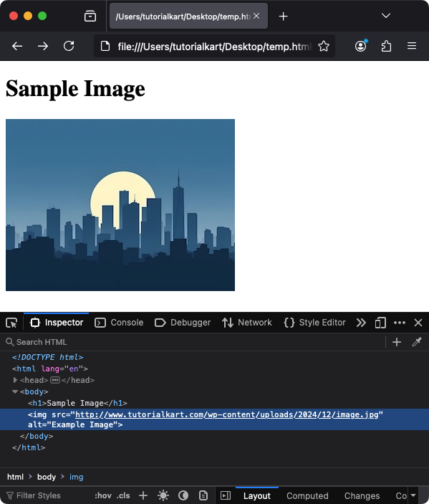Select body in the breadcrumb
This screenshot has height=504, width=429.
point(47,477)
